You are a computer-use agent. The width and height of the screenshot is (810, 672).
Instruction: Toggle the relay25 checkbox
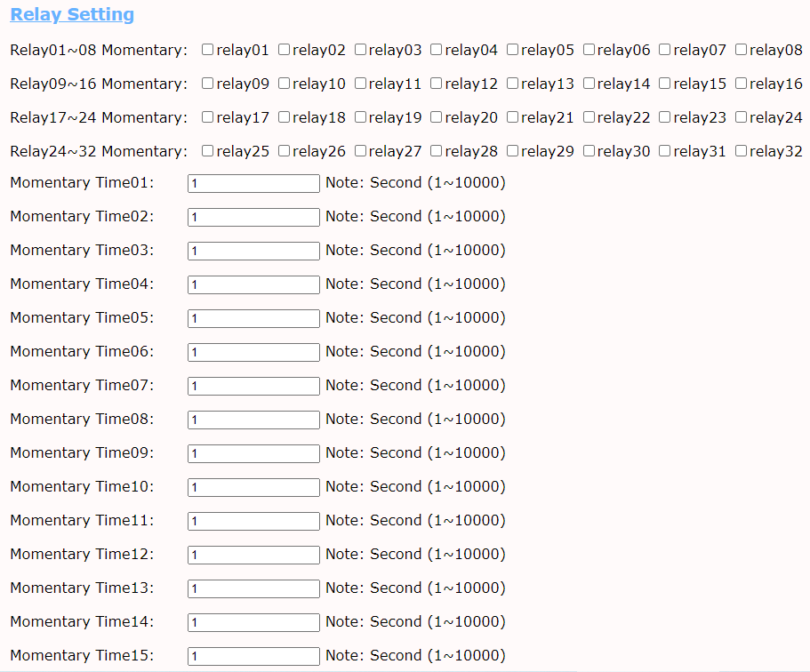coord(208,151)
